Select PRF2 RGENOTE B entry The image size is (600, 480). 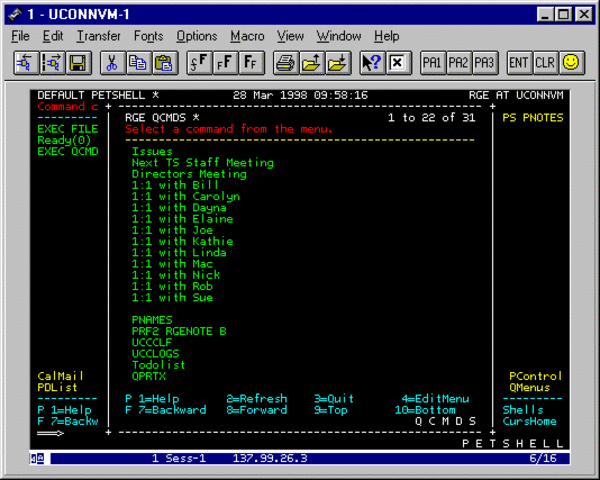(179, 331)
